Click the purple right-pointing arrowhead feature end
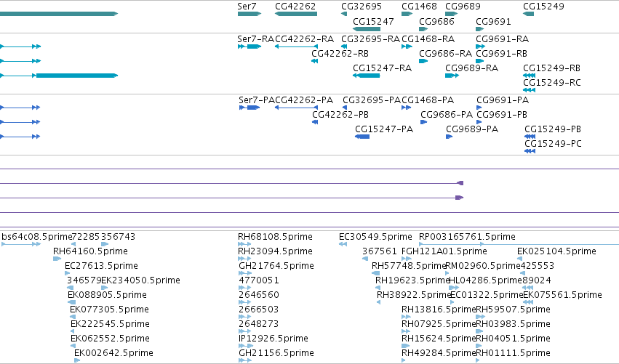 click(459, 198)
